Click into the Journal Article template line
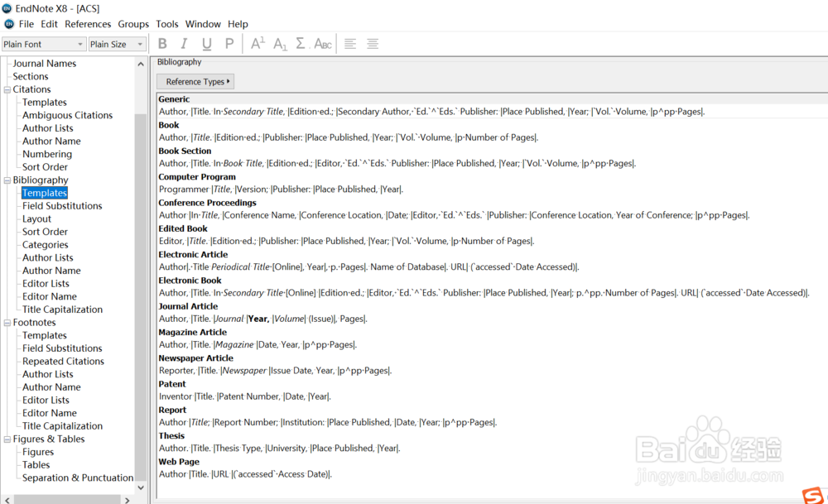Screen dimensions: 828x504 pos(263,319)
